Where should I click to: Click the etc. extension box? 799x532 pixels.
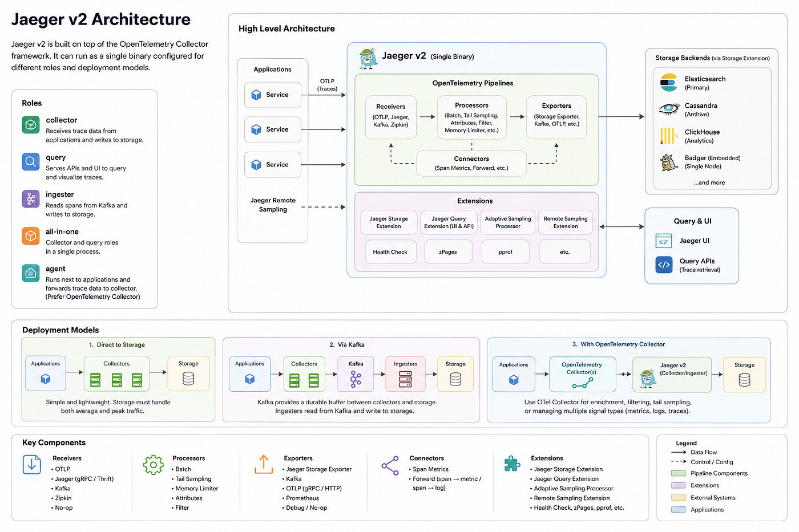[564, 251]
